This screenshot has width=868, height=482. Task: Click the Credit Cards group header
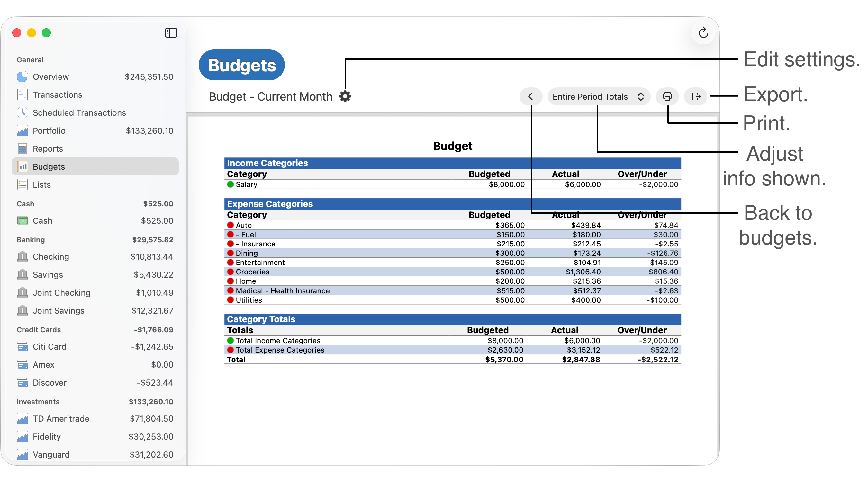coord(38,330)
